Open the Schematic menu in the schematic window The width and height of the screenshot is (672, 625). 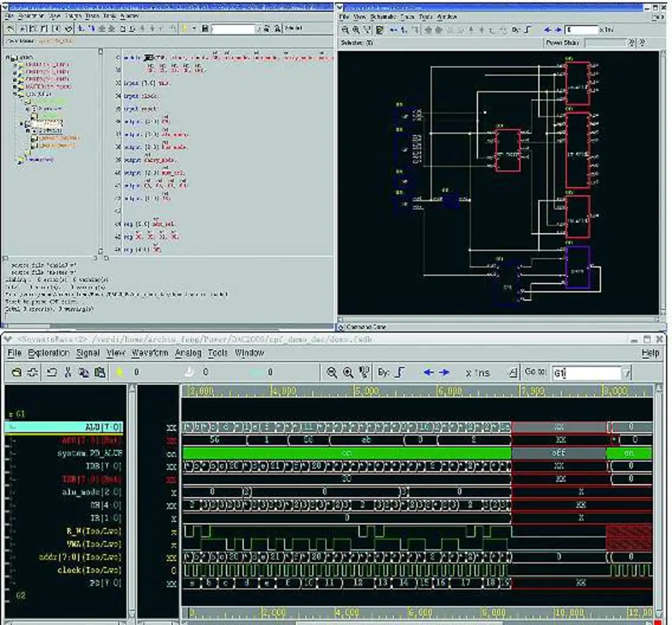click(x=383, y=17)
